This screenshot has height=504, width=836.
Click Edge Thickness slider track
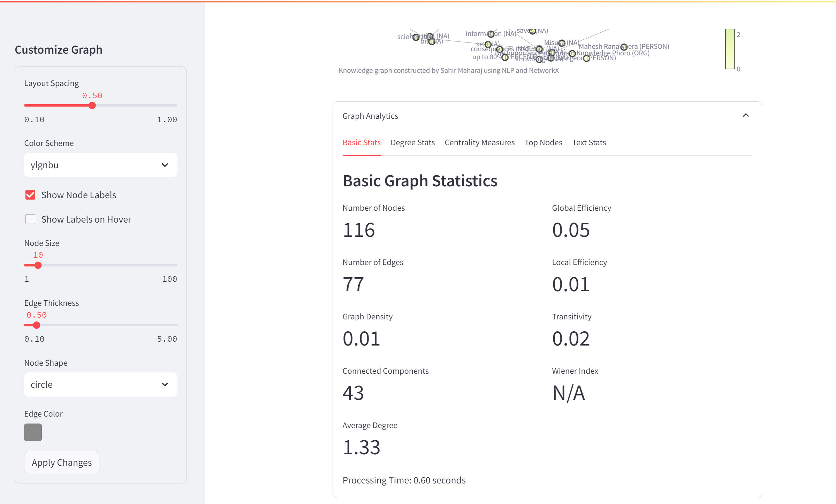click(100, 325)
